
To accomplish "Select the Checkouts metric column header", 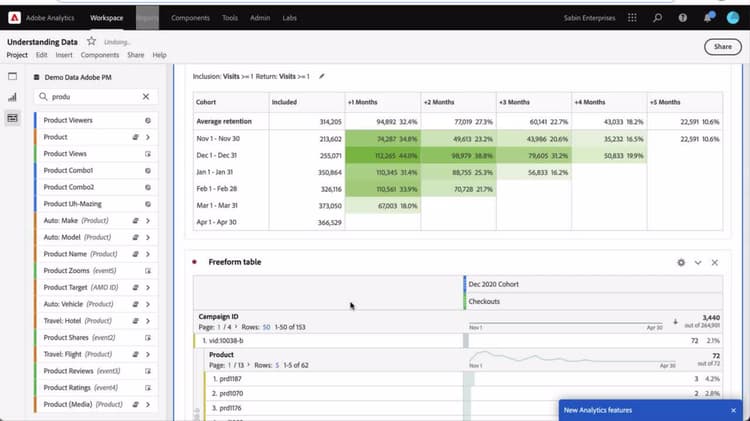I will (x=593, y=301).
